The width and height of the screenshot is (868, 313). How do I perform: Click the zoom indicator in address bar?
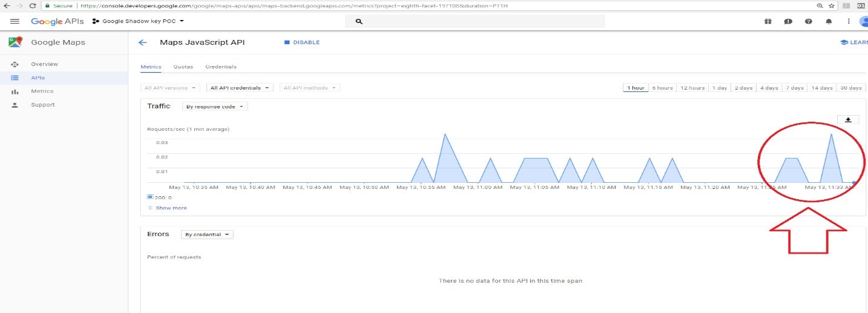coord(820,5)
